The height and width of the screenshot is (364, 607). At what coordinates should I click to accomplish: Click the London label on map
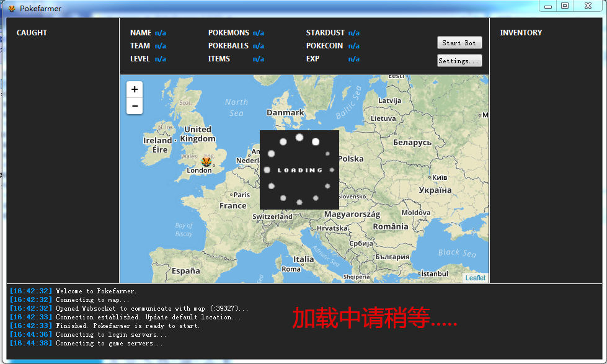(x=199, y=171)
